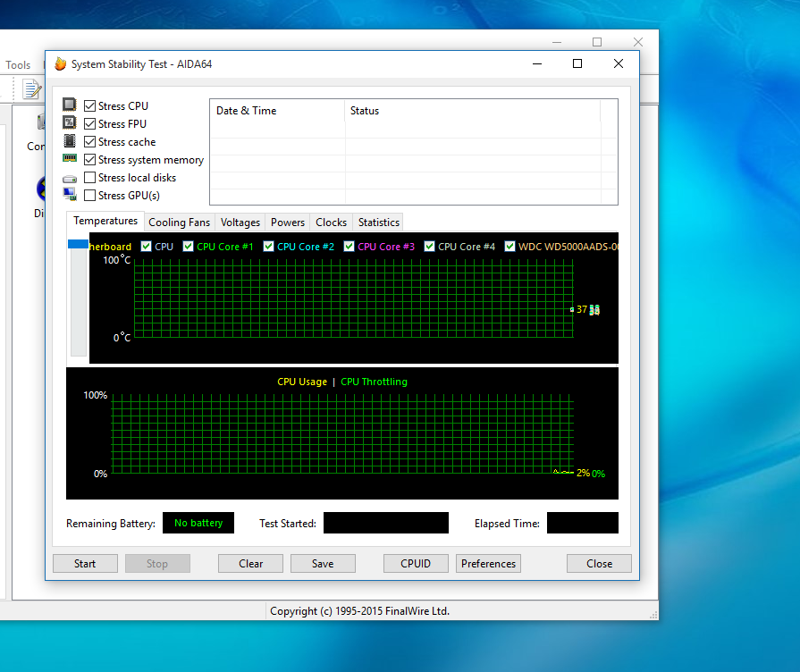Screen dimensions: 800x672
Task: Show the Statistics tab
Action: pyautogui.click(x=379, y=223)
